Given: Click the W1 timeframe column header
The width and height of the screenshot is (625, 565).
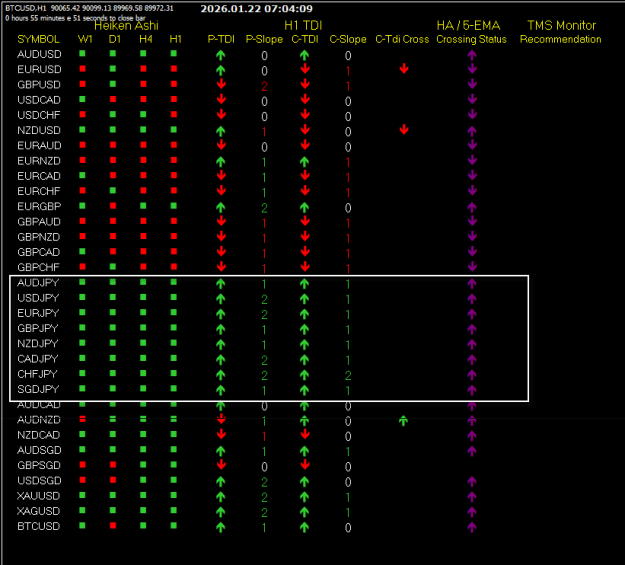Looking at the screenshot, I should click(85, 39).
